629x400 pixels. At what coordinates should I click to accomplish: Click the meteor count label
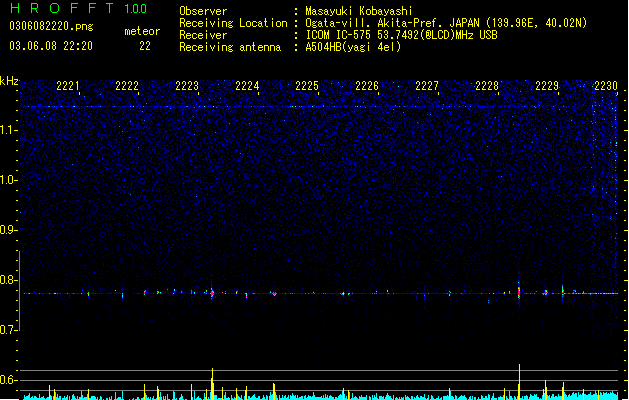pyautogui.click(x=142, y=31)
